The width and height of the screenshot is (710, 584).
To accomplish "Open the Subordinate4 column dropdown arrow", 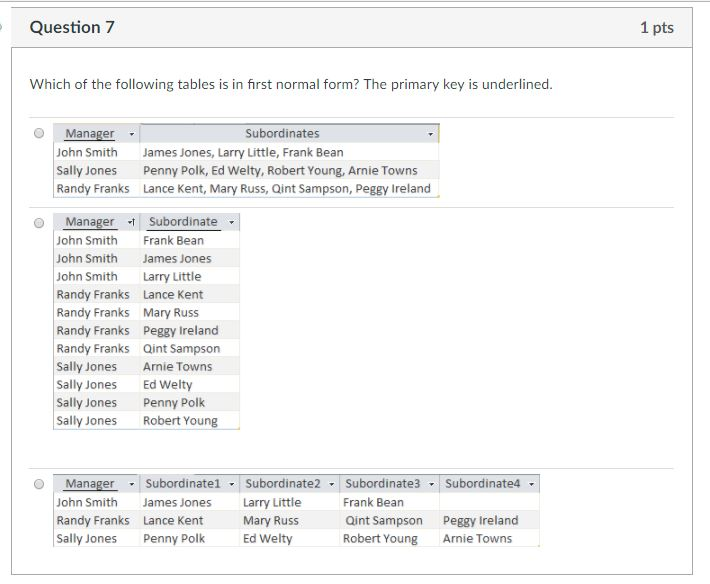I will click(532, 484).
